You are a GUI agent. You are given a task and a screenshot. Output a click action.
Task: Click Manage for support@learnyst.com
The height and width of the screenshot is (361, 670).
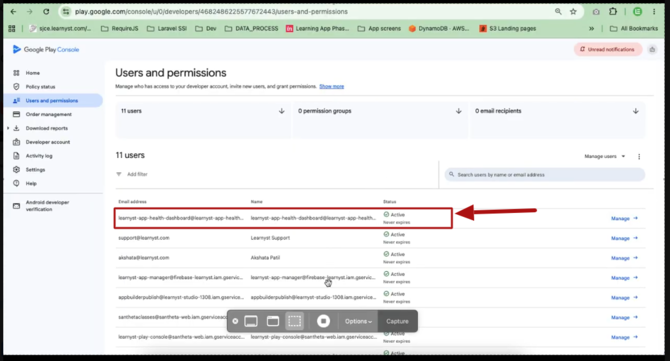(x=624, y=238)
